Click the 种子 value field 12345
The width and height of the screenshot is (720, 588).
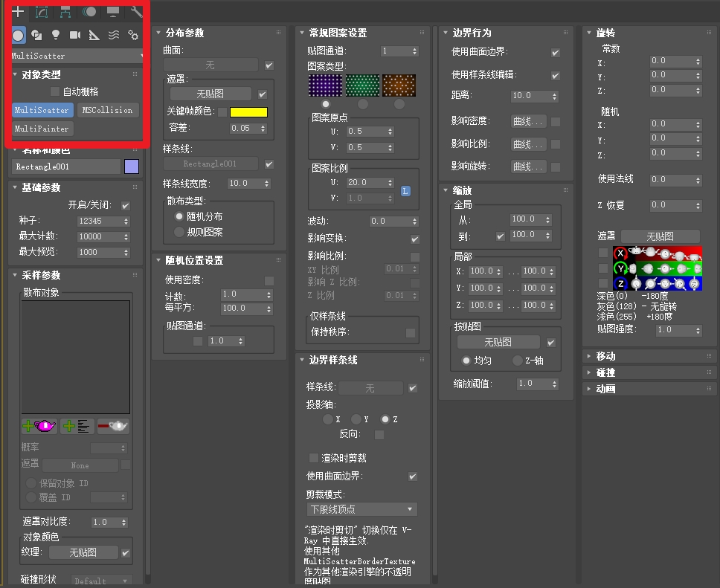pyautogui.click(x=99, y=222)
